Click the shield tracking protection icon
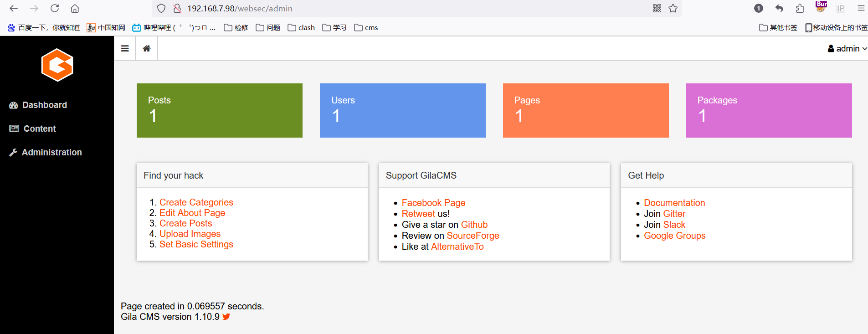The image size is (868, 334). (x=161, y=8)
